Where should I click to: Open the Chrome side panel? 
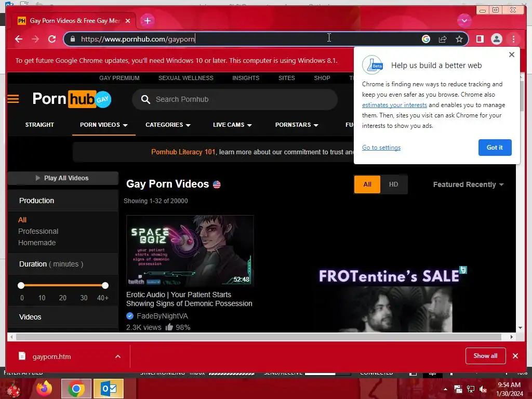point(480,39)
